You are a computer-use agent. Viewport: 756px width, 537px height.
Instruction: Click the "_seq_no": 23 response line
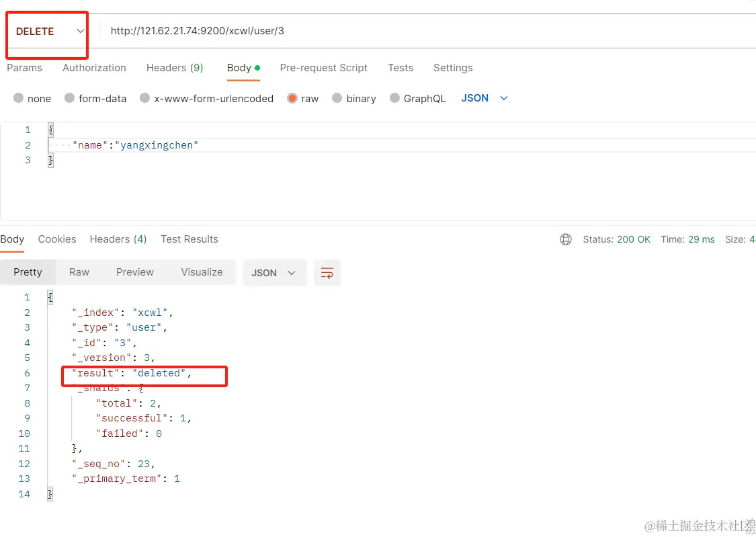coord(114,464)
